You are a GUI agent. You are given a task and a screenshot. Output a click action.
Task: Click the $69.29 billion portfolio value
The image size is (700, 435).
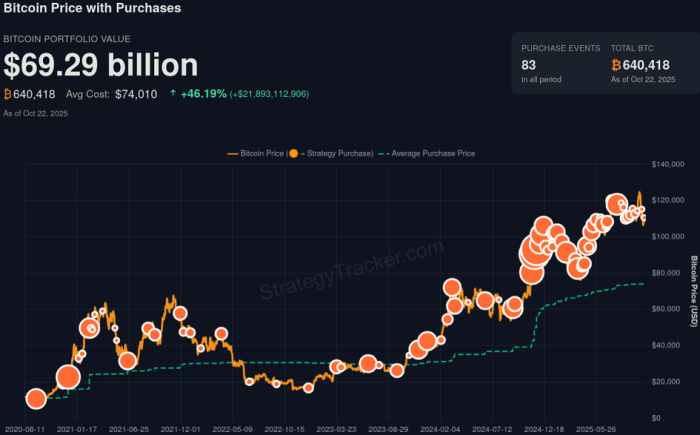[101, 65]
